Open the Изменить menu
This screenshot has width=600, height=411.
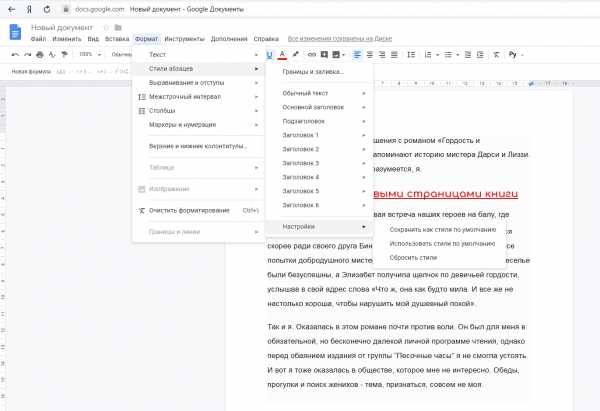point(67,39)
